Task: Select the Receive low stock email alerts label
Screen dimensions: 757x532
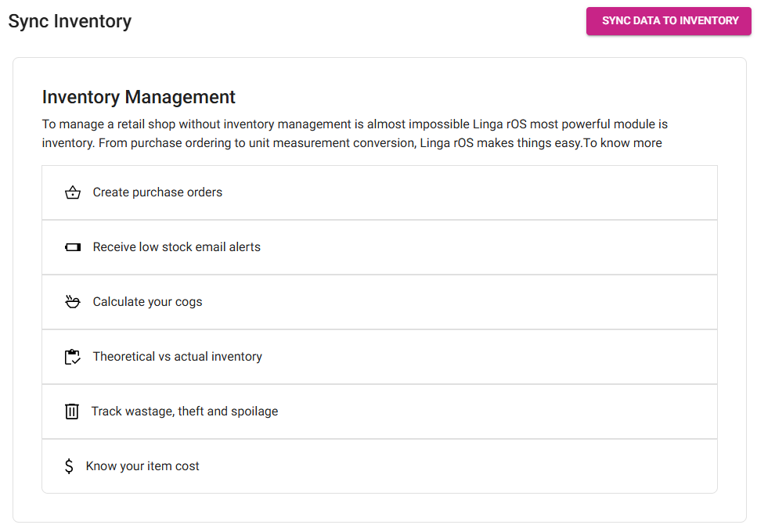Action: click(x=176, y=247)
